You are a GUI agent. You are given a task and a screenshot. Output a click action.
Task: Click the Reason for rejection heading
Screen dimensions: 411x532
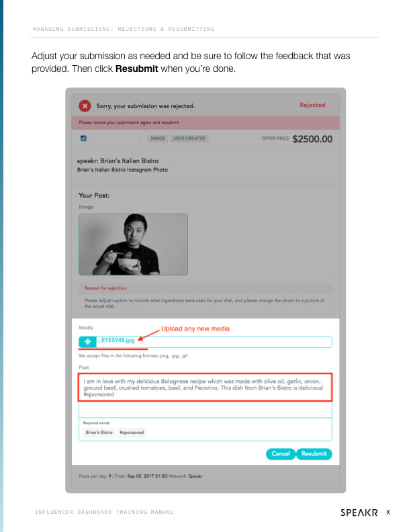coord(106,288)
